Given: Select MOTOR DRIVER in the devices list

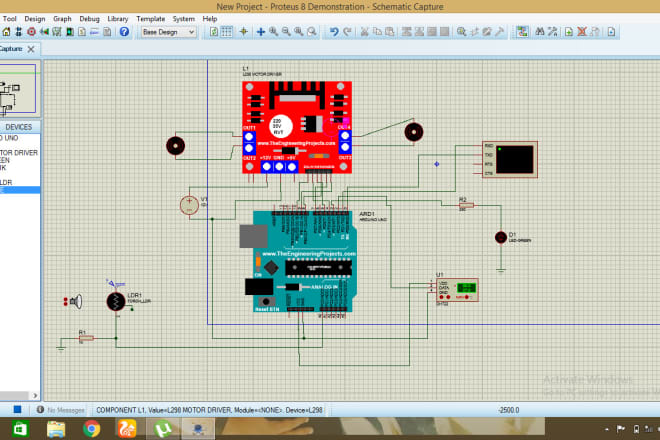Looking at the screenshot, I should click(20, 153).
